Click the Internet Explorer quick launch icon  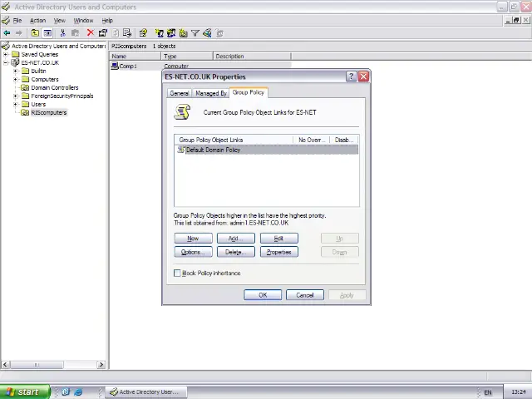pyautogui.click(x=78, y=392)
